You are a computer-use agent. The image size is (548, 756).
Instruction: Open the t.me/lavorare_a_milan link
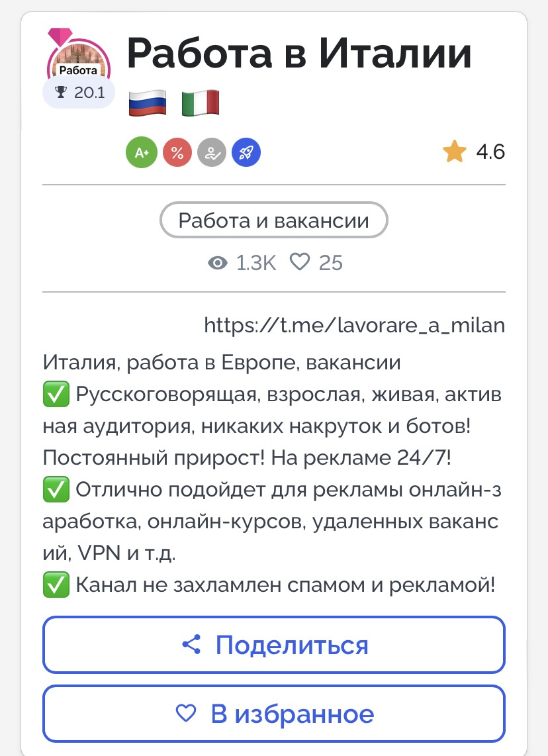355,325
